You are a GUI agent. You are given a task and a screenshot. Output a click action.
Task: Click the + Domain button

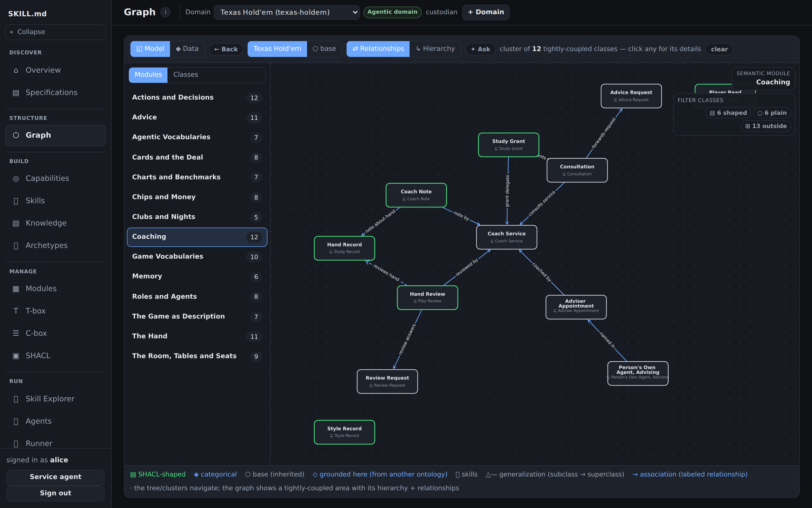tap(485, 12)
